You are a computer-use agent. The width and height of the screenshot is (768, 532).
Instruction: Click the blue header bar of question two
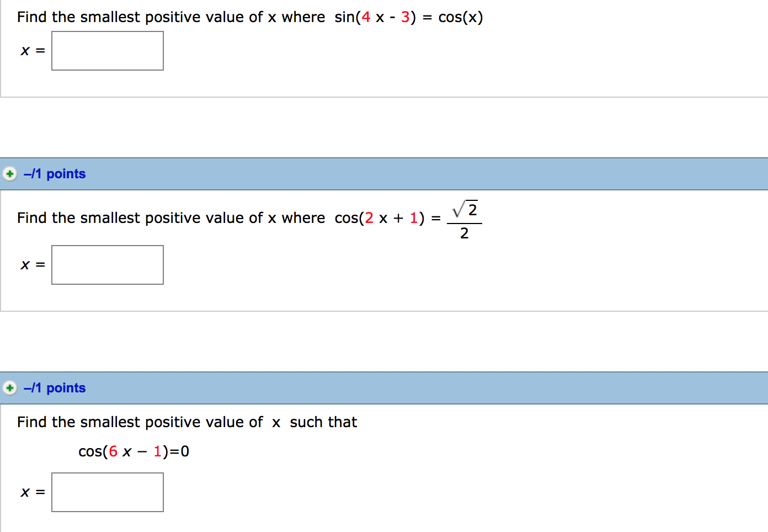click(x=386, y=173)
